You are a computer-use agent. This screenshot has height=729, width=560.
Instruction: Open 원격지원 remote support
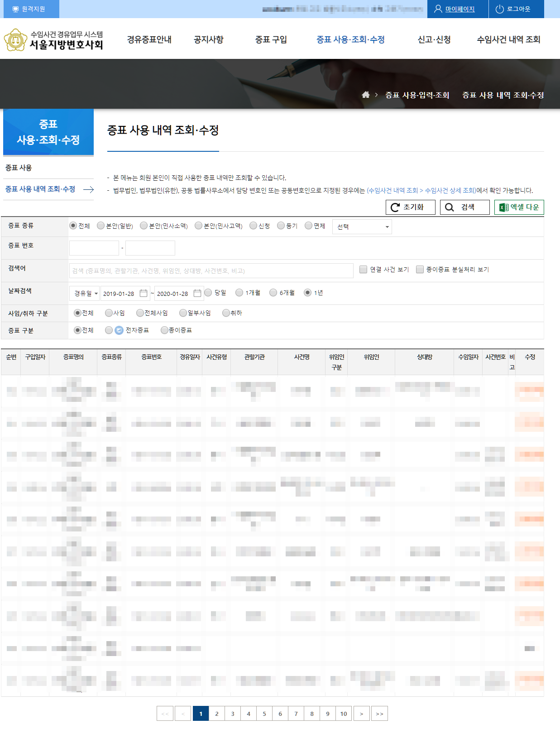(x=29, y=9)
